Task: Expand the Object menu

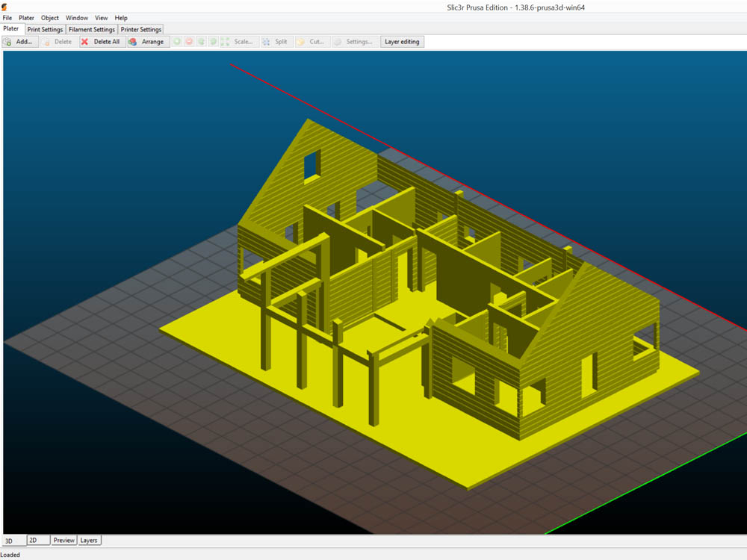Action: pyautogui.click(x=50, y=18)
